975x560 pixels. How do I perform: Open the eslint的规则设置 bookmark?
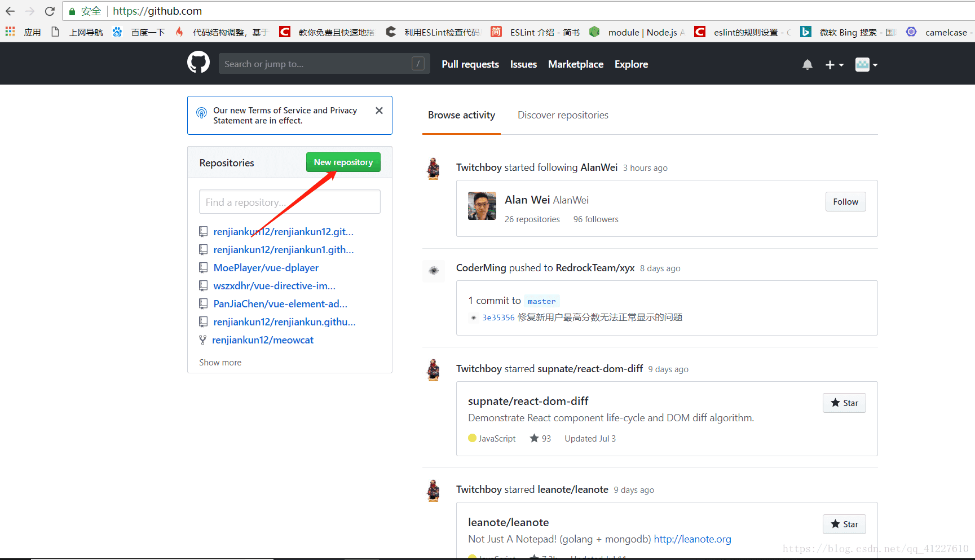(x=743, y=32)
